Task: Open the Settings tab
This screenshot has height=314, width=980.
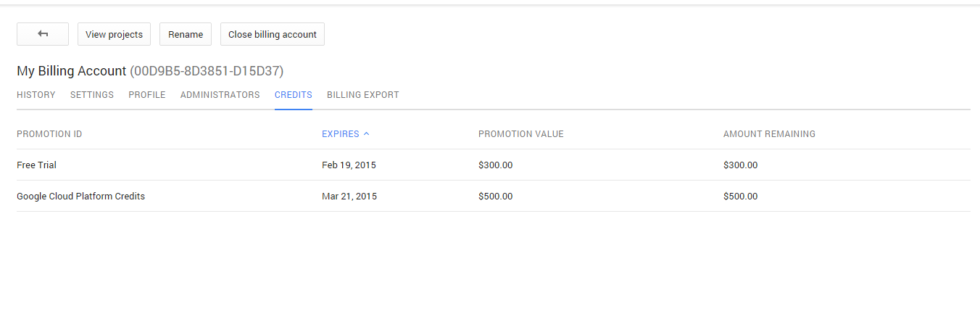Action: pos(92,95)
